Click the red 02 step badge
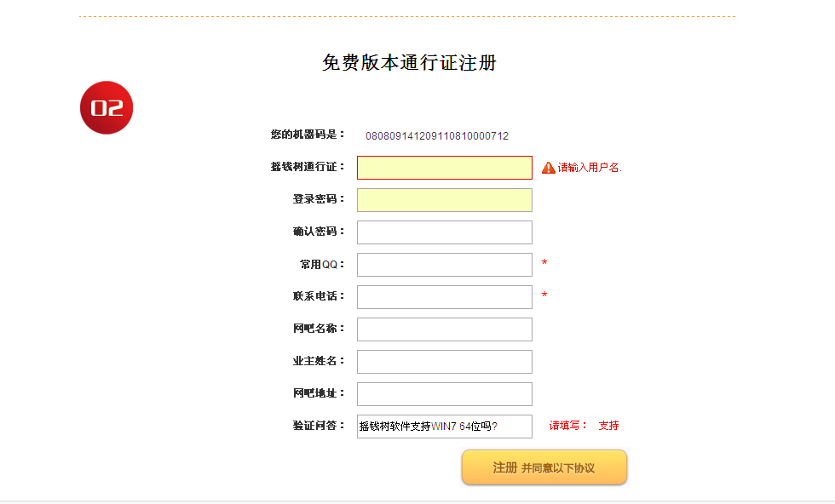The width and height of the screenshot is (835, 504). [x=107, y=107]
